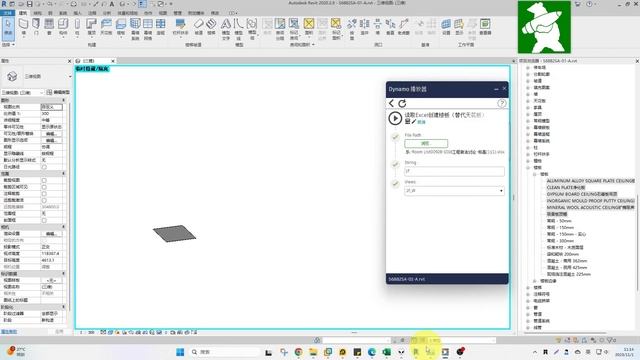Select the Ceiling tool in the ribbon
640x360 pixels.
point(106,27)
